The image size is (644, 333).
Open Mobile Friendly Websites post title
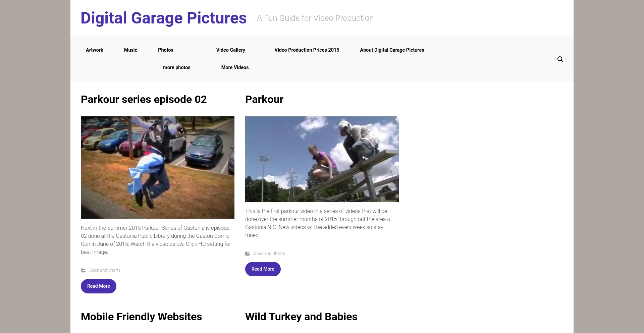click(141, 317)
